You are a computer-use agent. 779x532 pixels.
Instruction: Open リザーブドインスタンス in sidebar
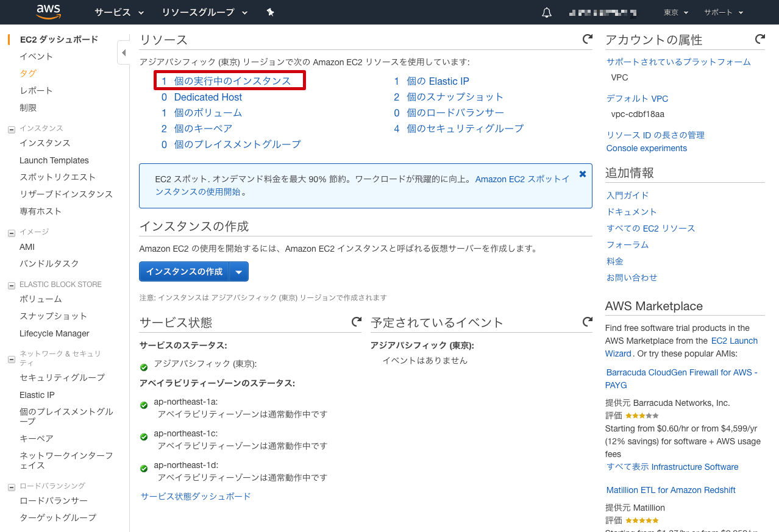point(66,194)
